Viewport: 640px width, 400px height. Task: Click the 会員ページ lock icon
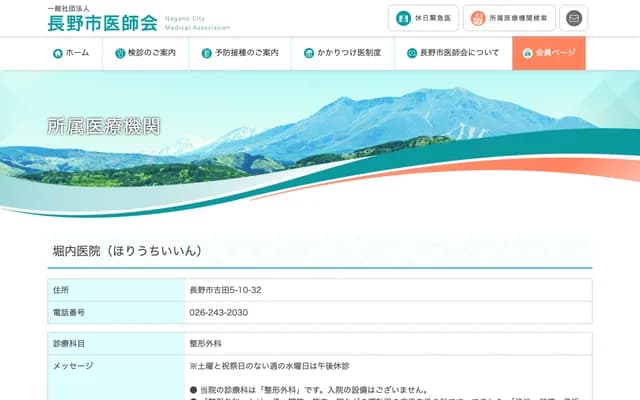[527, 53]
